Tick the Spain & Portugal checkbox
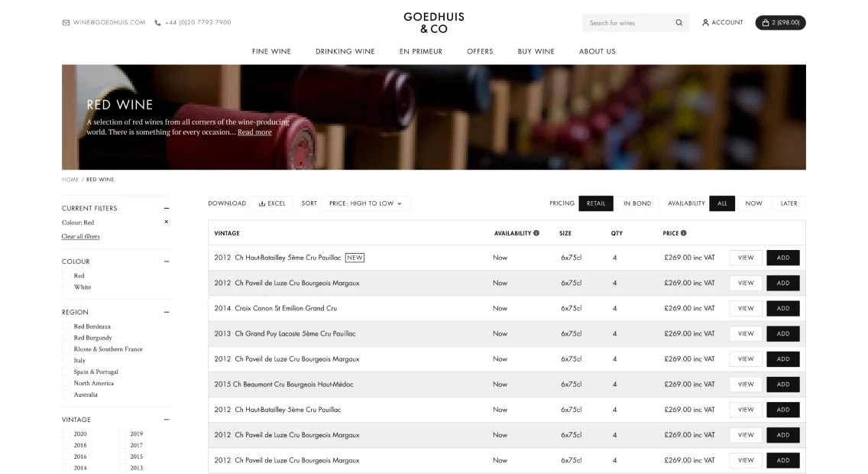 click(x=66, y=372)
